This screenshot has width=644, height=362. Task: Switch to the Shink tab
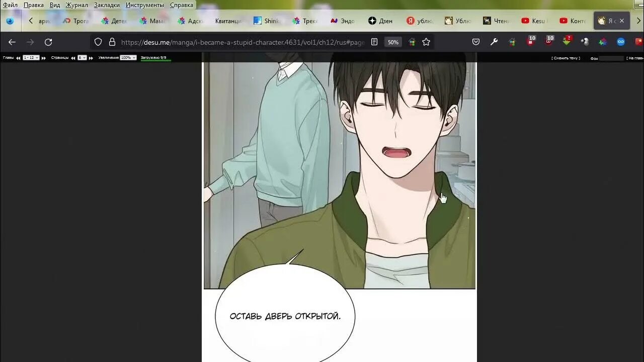(267, 21)
